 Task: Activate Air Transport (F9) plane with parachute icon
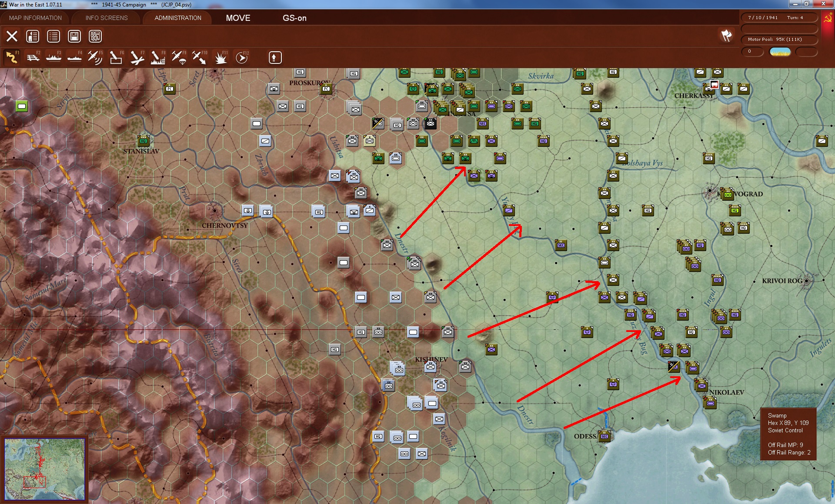[179, 57]
